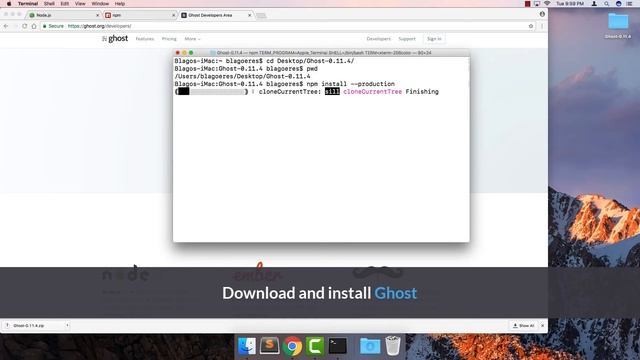Open the Window menu
The height and width of the screenshot is (360, 640).
(100, 4)
